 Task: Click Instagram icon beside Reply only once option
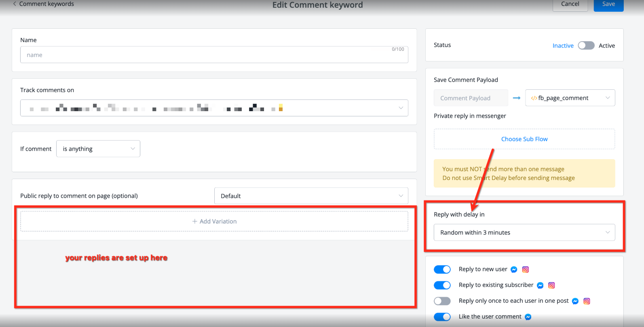tap(587, 301)
